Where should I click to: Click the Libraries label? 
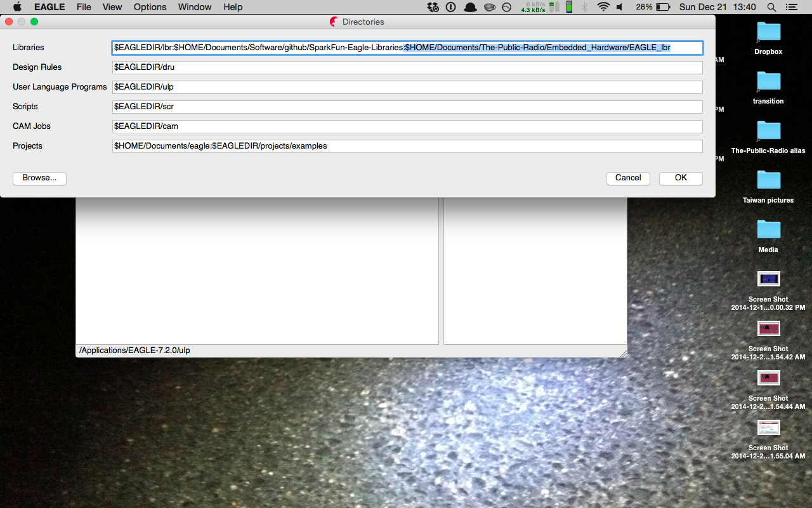click(29, 48)
